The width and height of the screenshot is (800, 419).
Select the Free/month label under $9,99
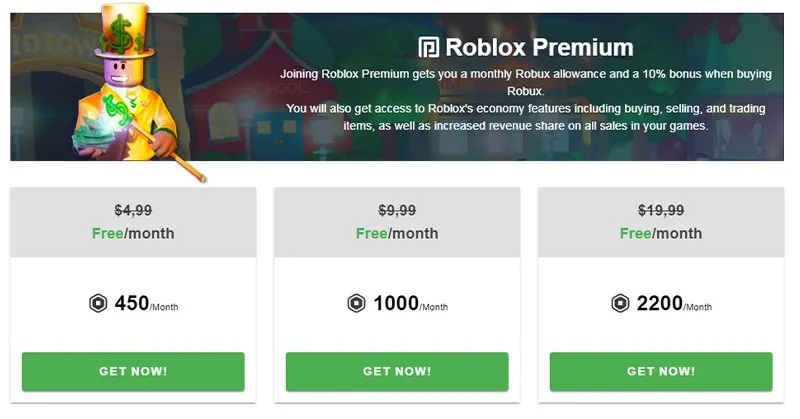click(397, 234)
